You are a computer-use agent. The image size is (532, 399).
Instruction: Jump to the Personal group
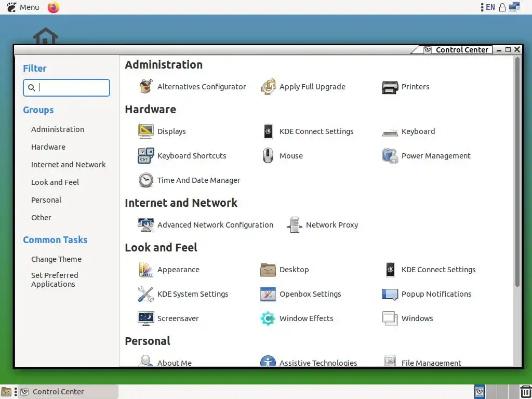tap(46, 200)
